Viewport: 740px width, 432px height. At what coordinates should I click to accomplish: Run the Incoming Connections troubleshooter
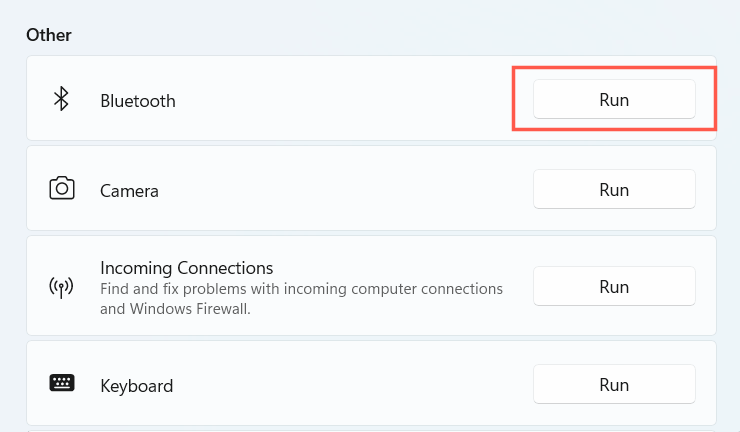point(614,286)
